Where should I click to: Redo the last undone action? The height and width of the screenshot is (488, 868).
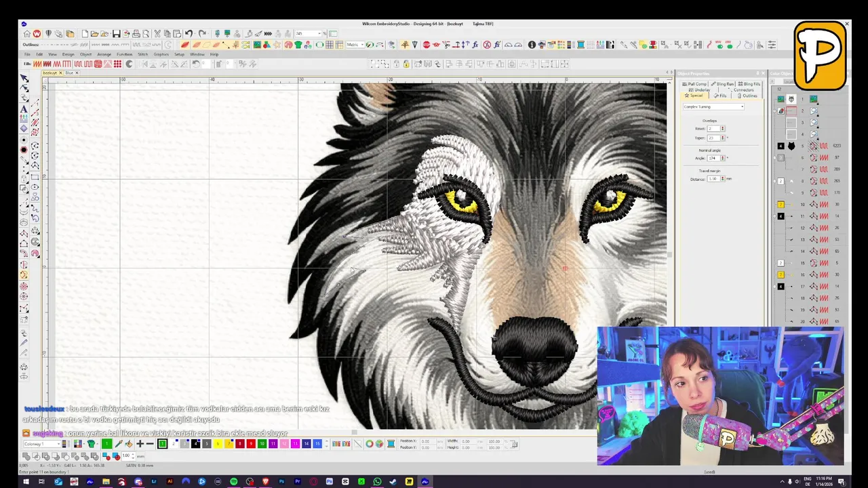tap(201, 34)
